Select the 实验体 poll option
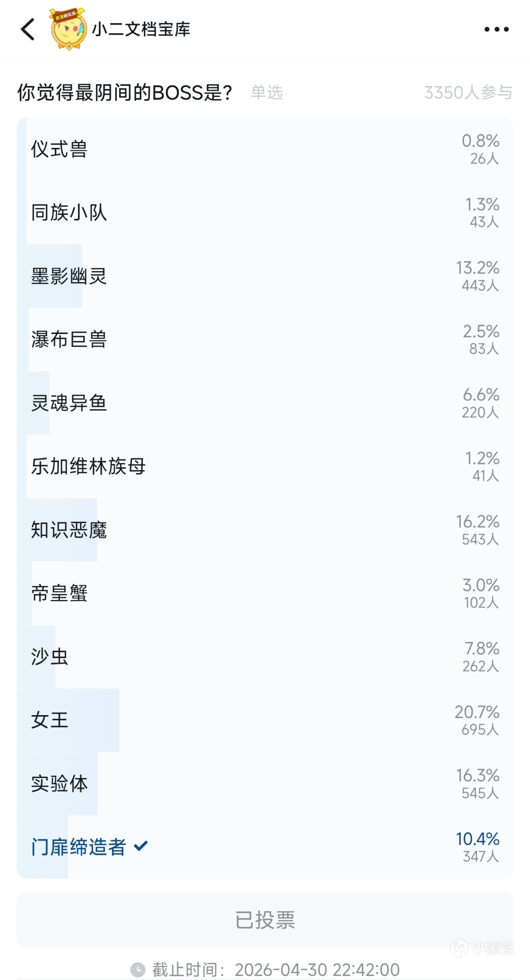 pos(265,783)
